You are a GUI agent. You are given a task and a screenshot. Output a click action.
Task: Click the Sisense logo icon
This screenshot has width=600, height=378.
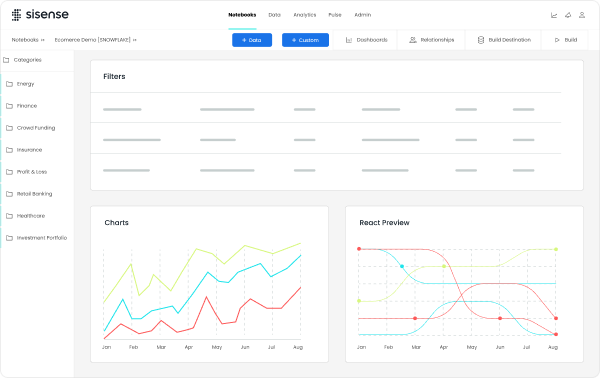(x=16, y=15)
